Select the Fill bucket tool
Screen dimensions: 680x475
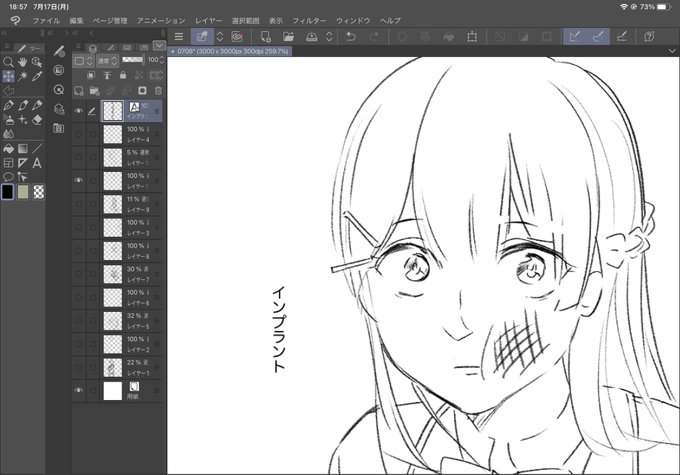8,149
